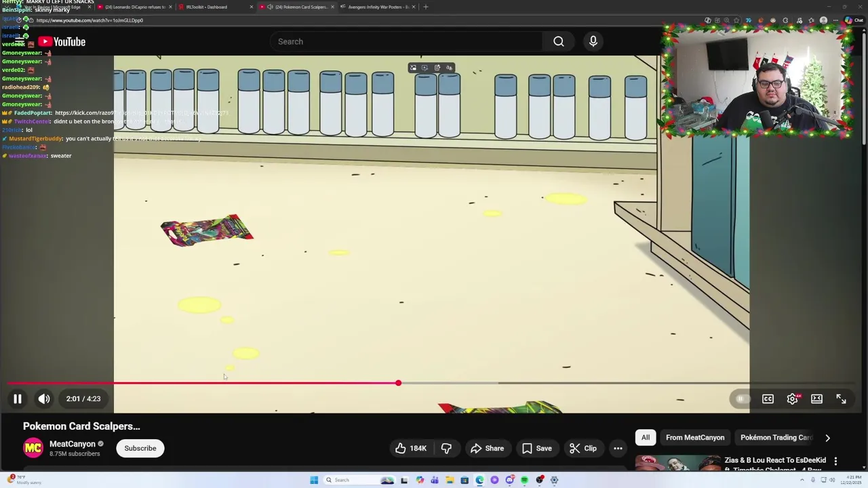Share the video

[x=487, y=448]
